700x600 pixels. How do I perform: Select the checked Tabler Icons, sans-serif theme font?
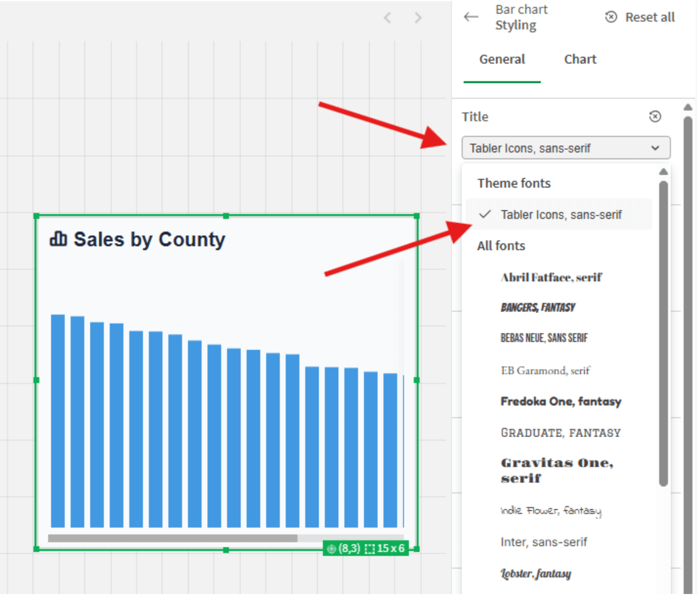[x=558, y=214]
